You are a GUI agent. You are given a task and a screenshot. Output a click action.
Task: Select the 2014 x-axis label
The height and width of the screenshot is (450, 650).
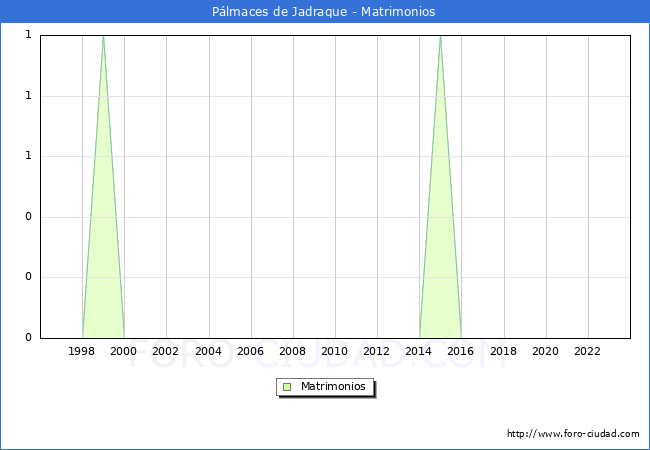pos(419,351)
